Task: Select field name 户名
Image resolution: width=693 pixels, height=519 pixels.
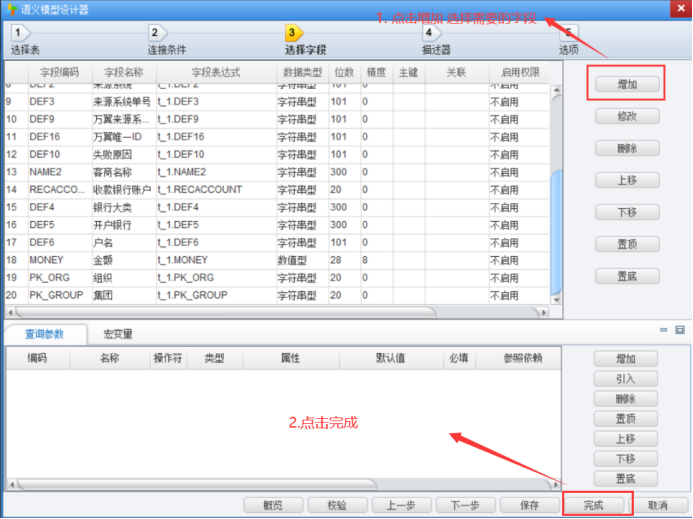Action: [x=124, y=243]
